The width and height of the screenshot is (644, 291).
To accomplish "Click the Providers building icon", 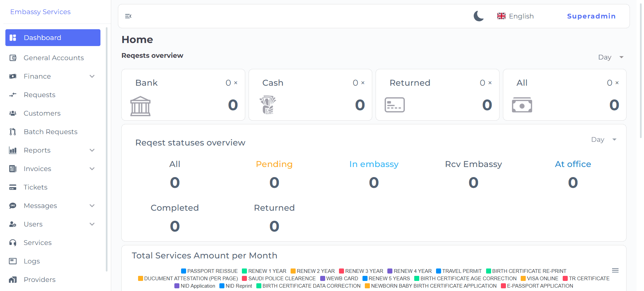I will pyautogui.click(x=13, y=280).
